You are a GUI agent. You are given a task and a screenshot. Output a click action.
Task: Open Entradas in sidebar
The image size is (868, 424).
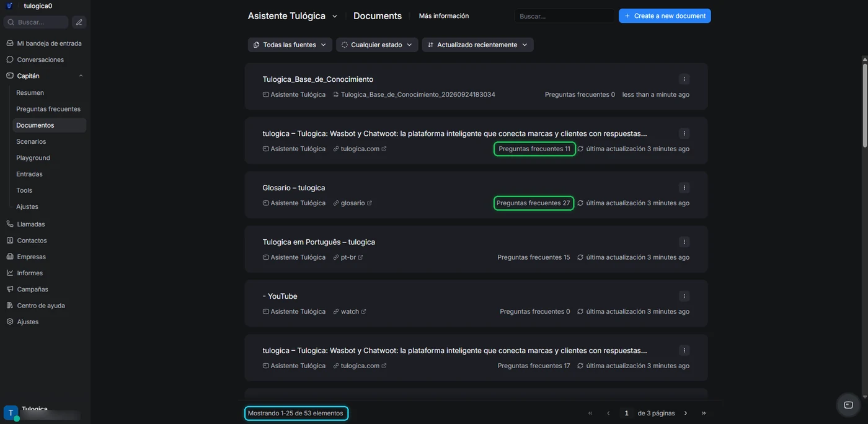[x=29, y=174]
